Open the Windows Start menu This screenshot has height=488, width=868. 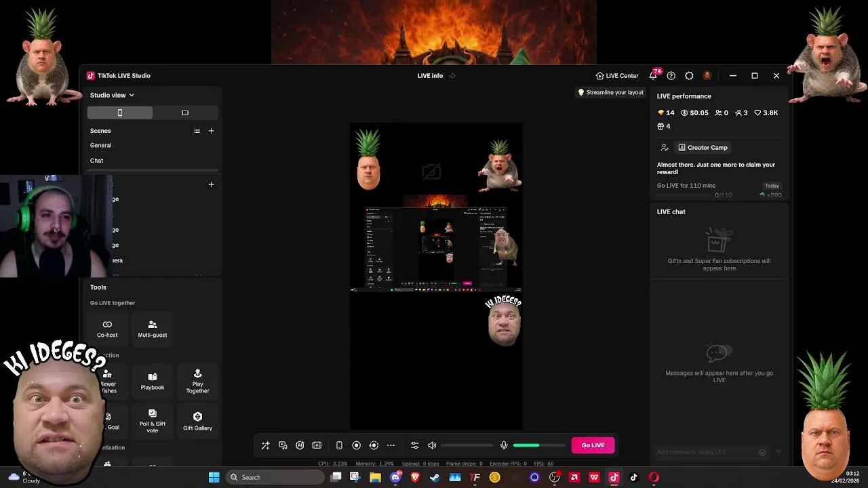tap(214, 477)
